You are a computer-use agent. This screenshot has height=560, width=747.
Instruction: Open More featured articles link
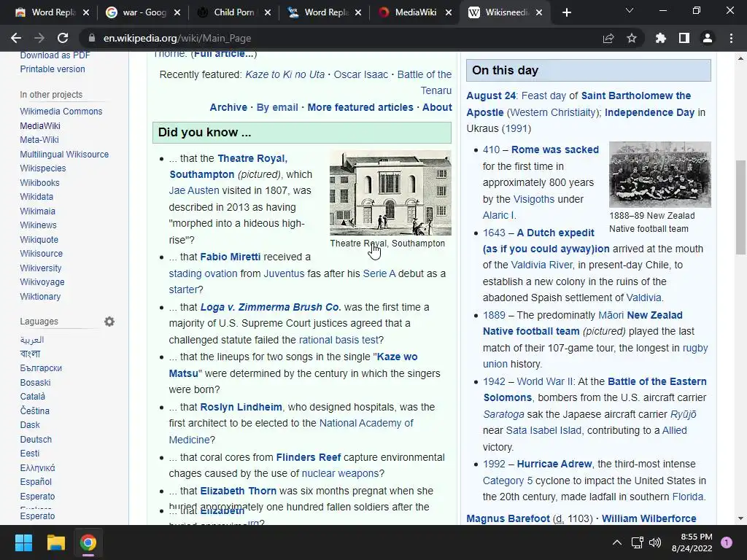(360, 108)
